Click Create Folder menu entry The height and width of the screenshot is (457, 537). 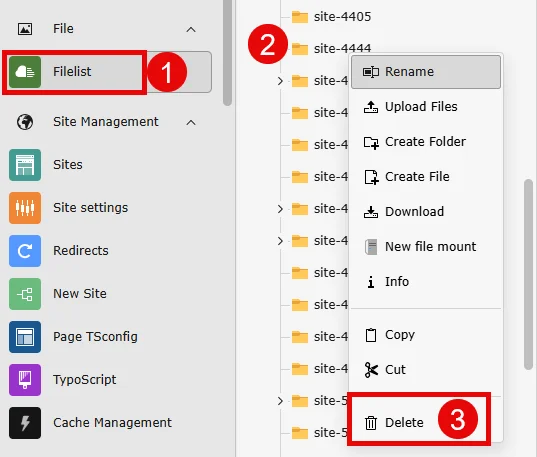[x=426, y=142]
